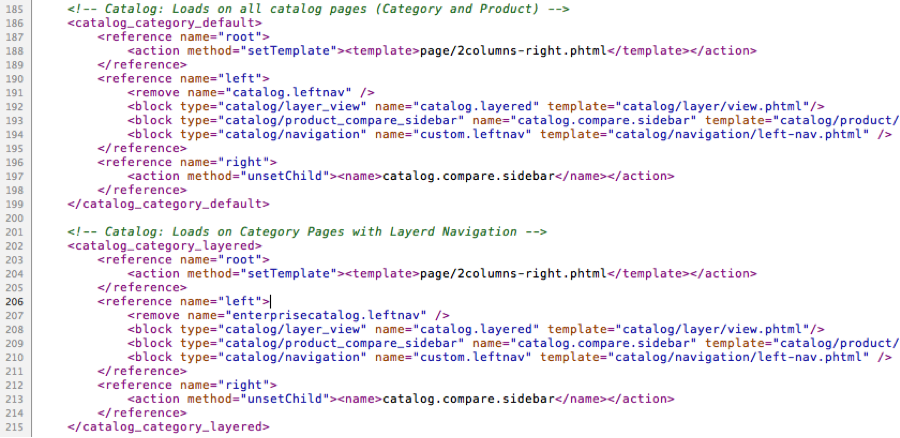Click 'catalog.compare.sidebar' text on line 213
The height and width of the screenshot is (438, 900).
coord(468,398)
